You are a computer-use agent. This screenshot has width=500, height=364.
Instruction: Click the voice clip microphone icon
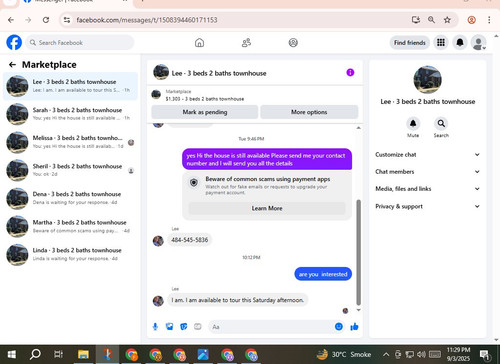pyautogui.click(x=155, y=327)
